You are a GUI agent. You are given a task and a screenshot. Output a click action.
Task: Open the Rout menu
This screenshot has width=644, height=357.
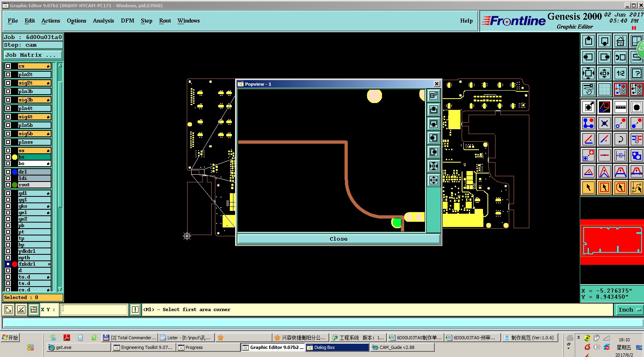coord(165,21)
